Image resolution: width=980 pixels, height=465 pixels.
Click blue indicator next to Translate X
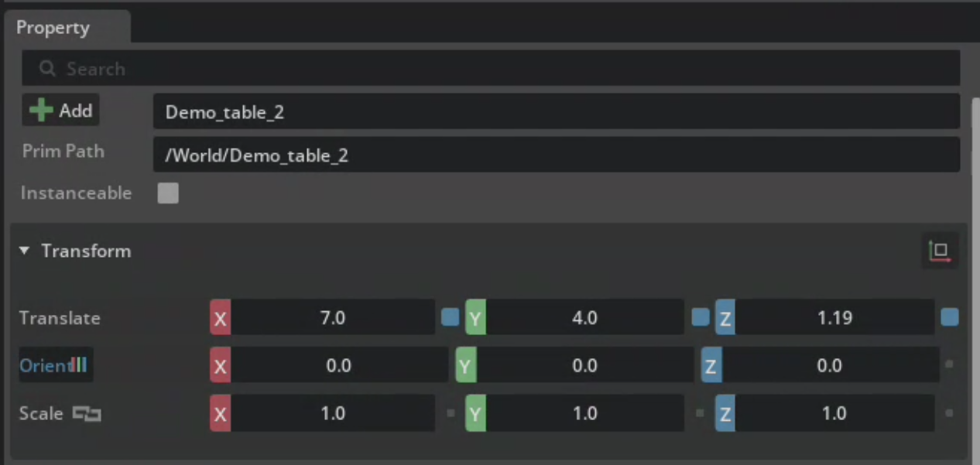(x=450, y=317)
